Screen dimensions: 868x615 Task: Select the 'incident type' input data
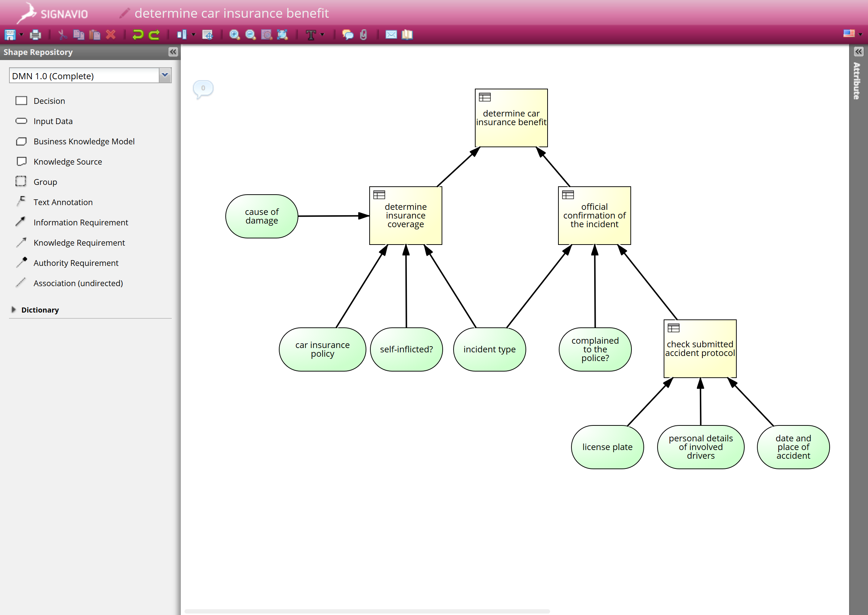pos(489,349)
